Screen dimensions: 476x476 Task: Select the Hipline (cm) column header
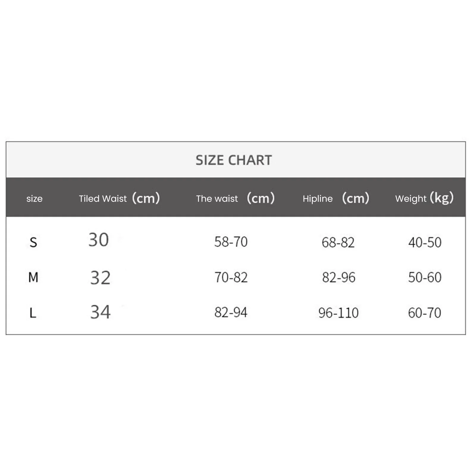click(336, 198)
